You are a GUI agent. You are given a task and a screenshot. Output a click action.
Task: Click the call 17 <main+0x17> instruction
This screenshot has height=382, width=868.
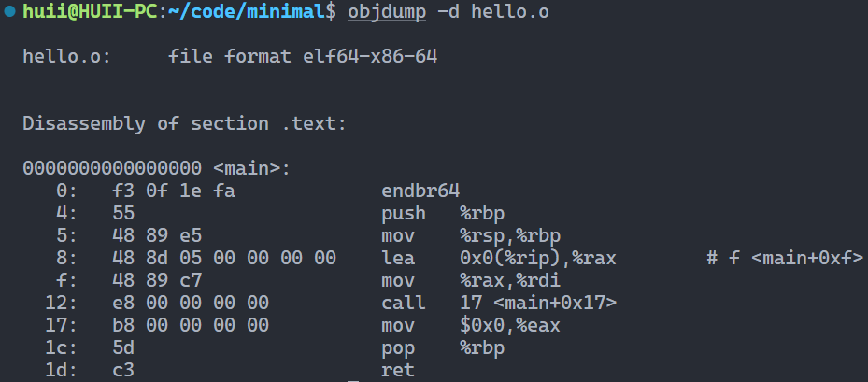pyautogui.click(x=499, y=303)
